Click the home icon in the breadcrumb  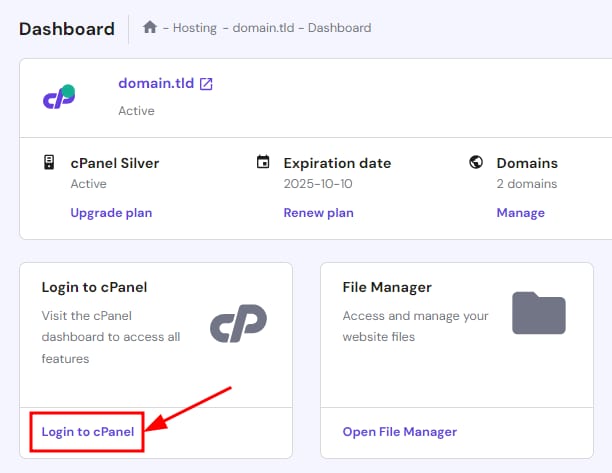click(x=150, y=28)
